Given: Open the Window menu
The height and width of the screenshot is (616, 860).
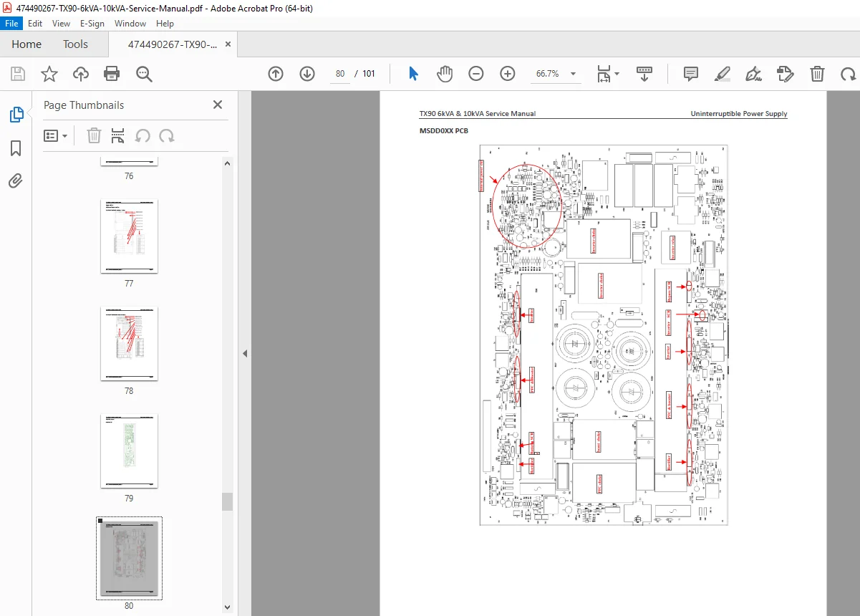Looking at the screenshot, I should (x=130, y=23).
